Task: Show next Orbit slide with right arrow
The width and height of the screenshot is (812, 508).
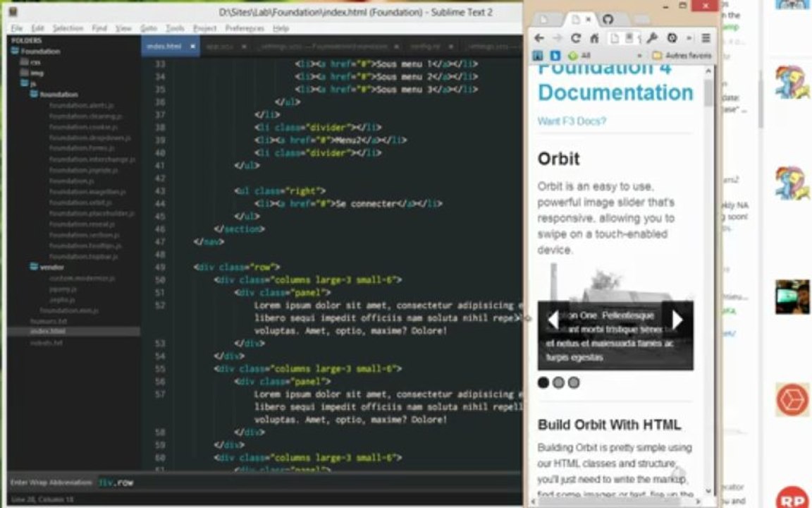Action: pos(677,320)
